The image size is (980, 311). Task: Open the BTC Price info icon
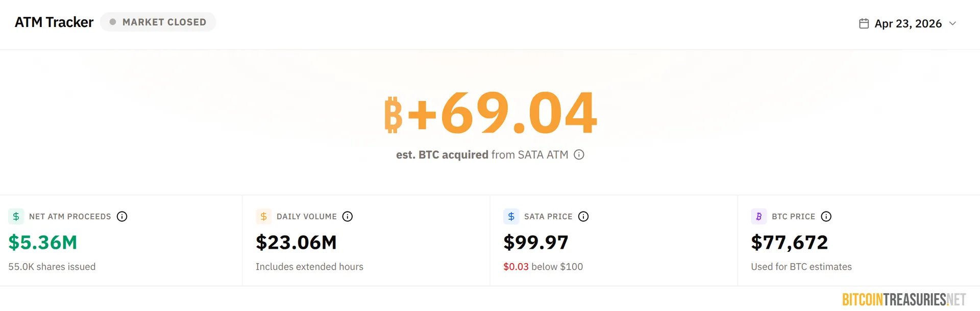click(827, 216)
